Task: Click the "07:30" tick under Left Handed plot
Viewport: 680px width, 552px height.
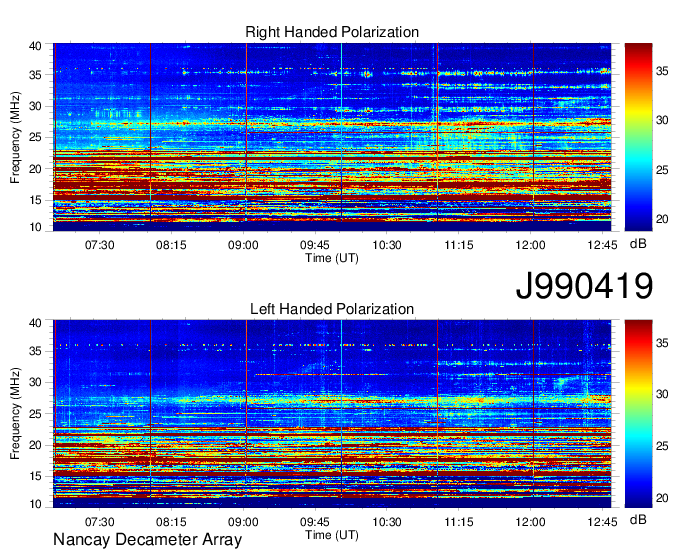Action: point(99,522)
